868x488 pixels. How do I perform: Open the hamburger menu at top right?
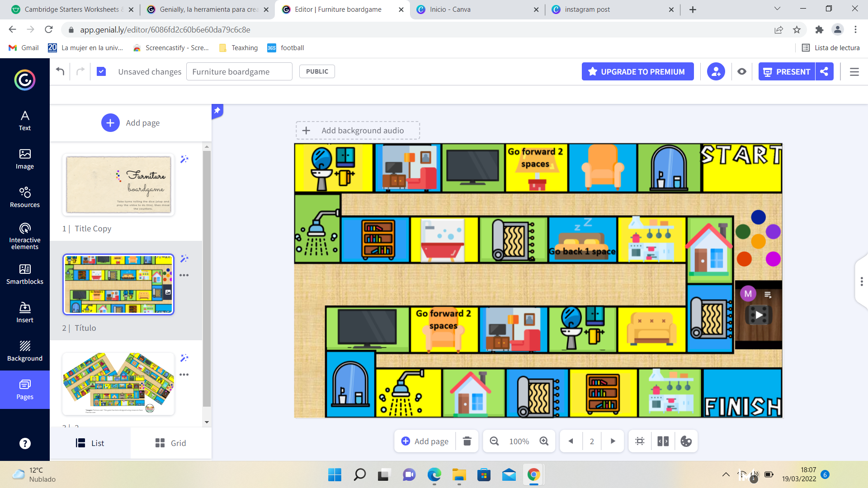(854, 71)
